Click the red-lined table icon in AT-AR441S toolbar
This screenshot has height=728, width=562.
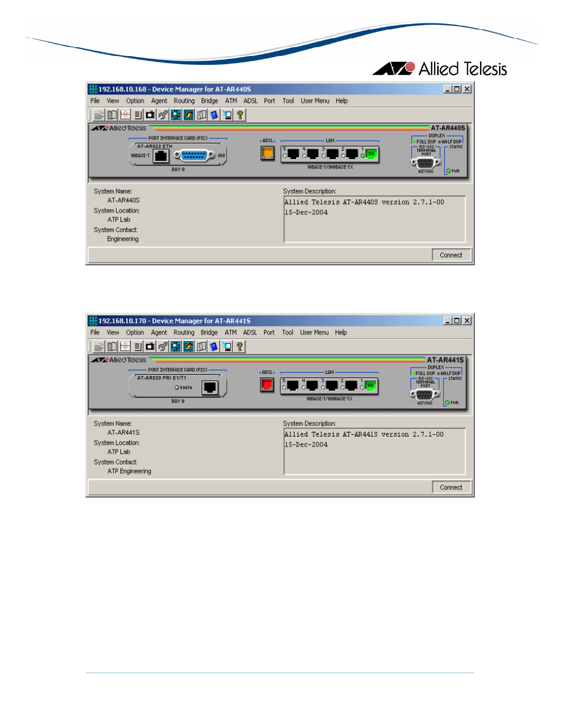[125, 347]
